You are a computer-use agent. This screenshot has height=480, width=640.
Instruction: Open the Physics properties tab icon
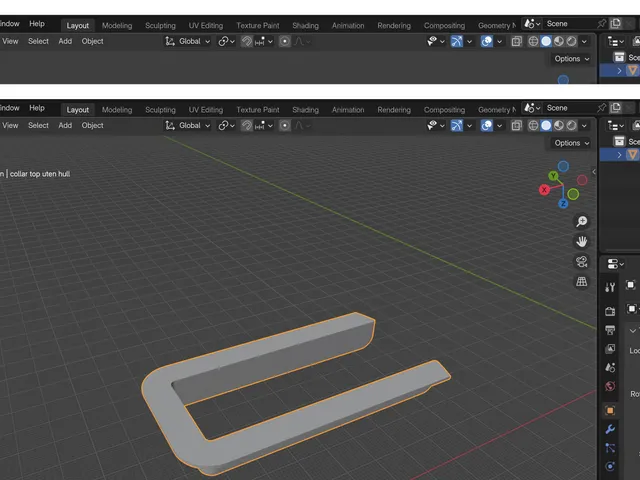pos(610,466)
